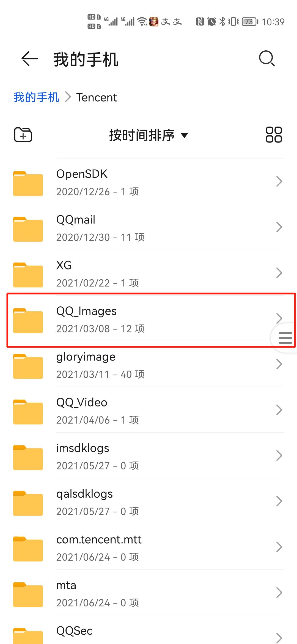The width and height of the screenshot is (297, 644).
Task: Tap the battery indicator in status bar
Action: (x=250, y=21)
